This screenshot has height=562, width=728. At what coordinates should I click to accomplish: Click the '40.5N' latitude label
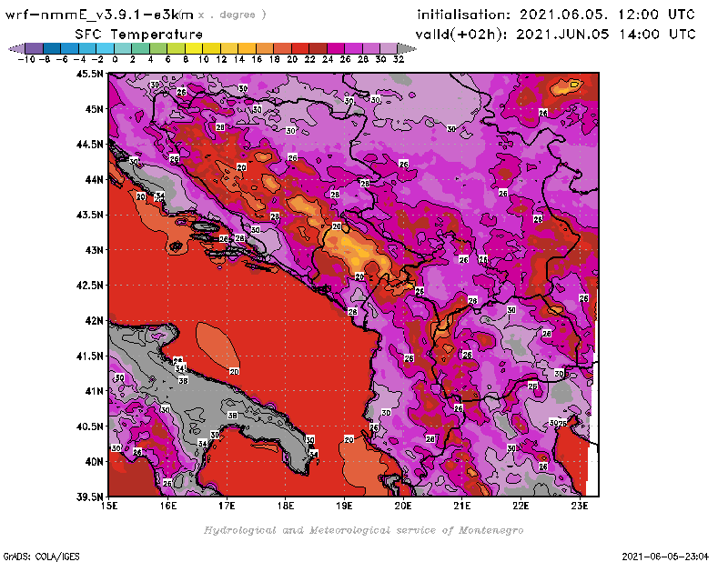(x=89, y=427)
